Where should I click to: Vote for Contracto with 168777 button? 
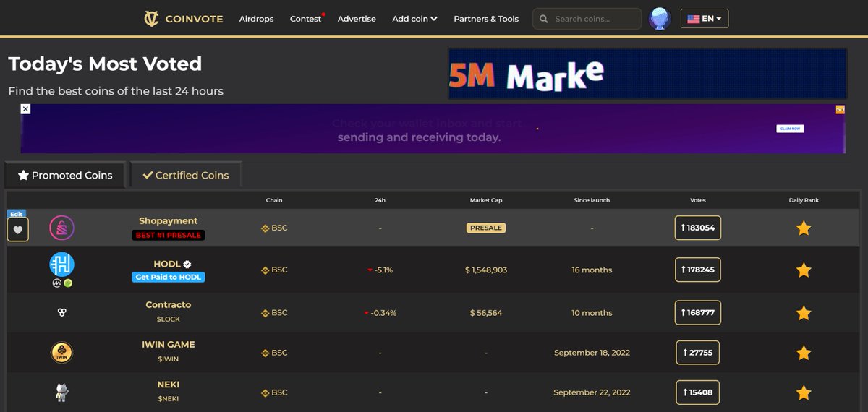click(698, 313)
